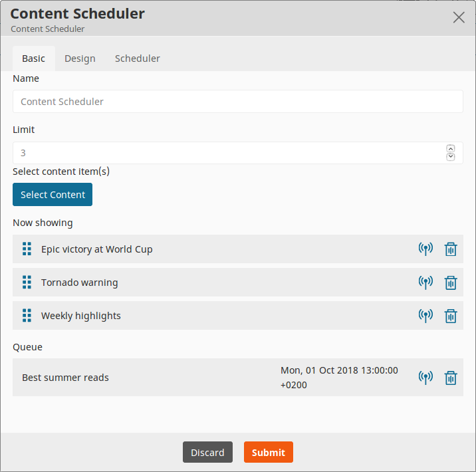This screenshot has width=476, height=472.
Task: Click broadcast icon for Best summer reads
Action: coord(425,378)
